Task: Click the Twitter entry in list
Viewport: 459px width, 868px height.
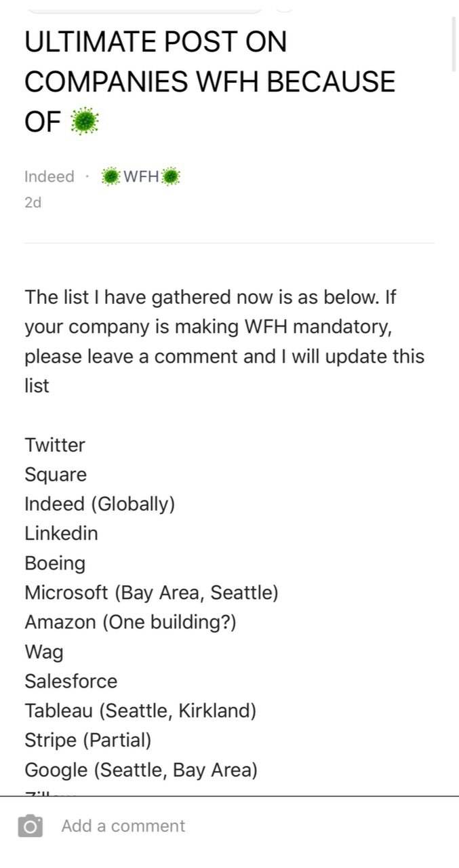Action: (55, 445)
